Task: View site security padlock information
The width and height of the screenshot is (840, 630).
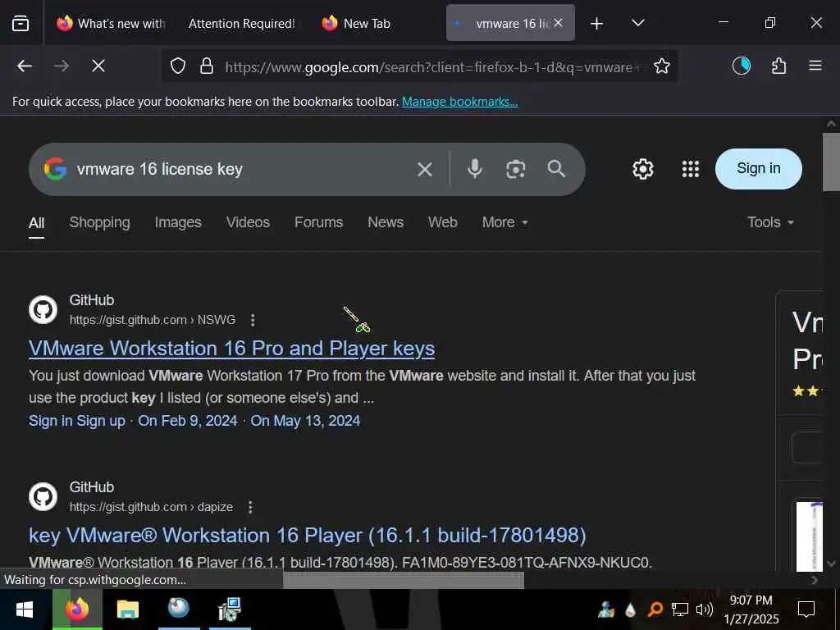Action: tap(207, 66)
